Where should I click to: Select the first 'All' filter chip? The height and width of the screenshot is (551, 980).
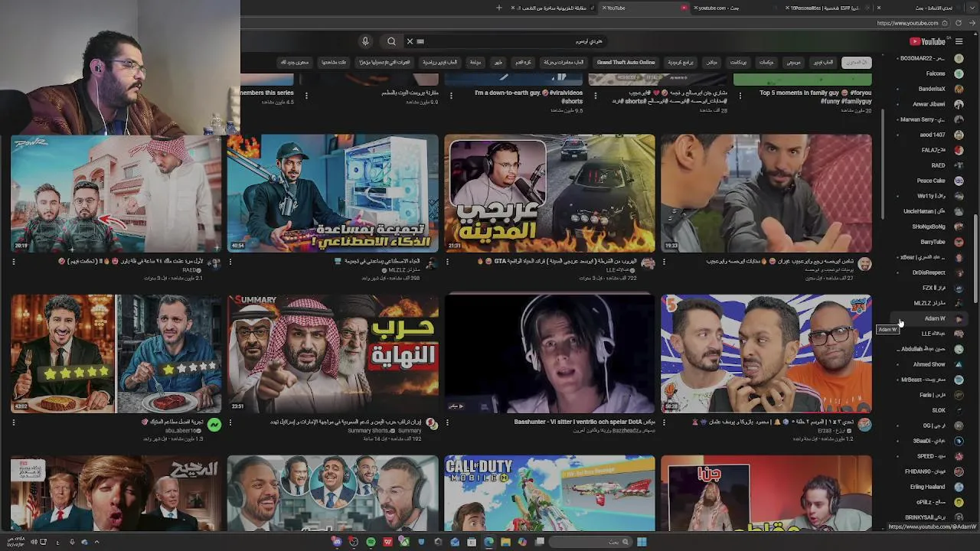tap(856, 62)
